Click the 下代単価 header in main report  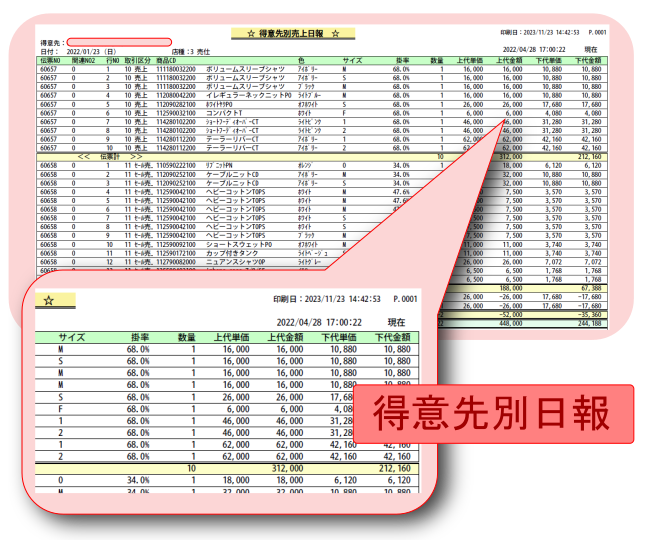[x=549, y=61]
